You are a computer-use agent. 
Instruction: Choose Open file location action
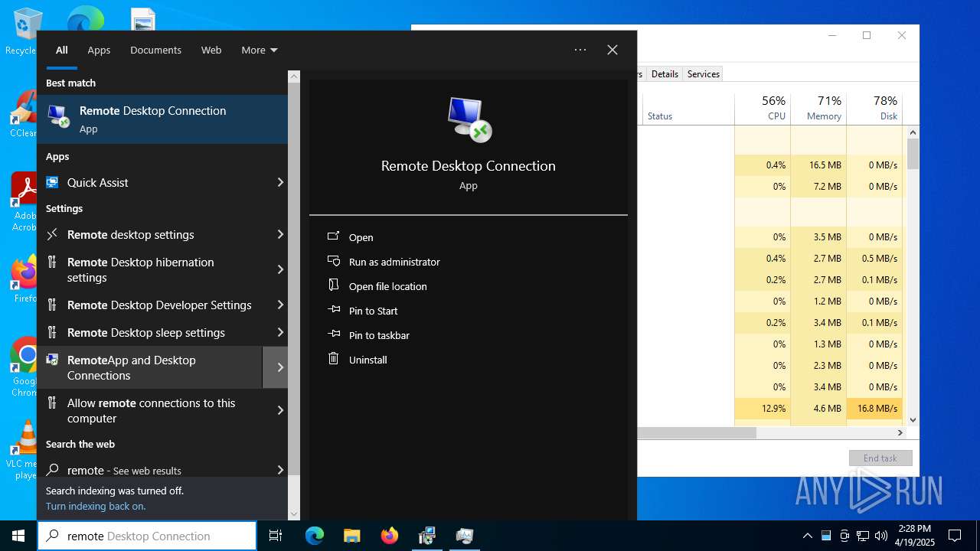(x=388, y=286)
